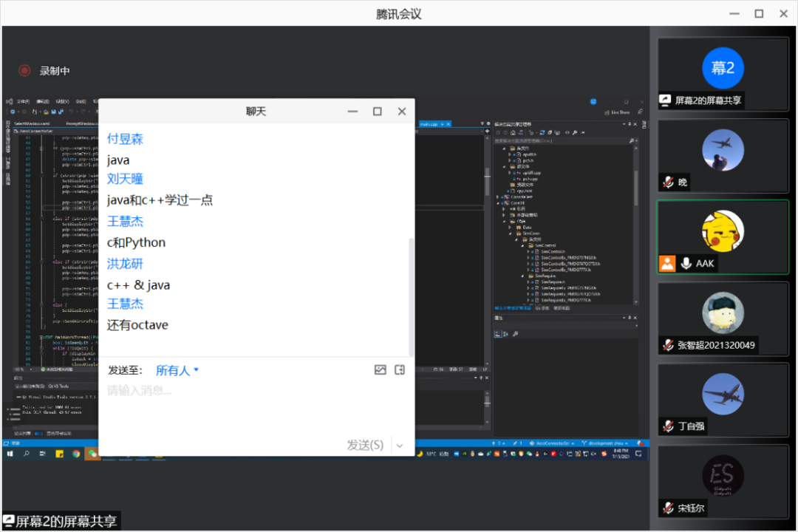This screenshot has width=798, height=532.
Task: Expand send options arrow beside 发送(S)
Action: [400, 445]
